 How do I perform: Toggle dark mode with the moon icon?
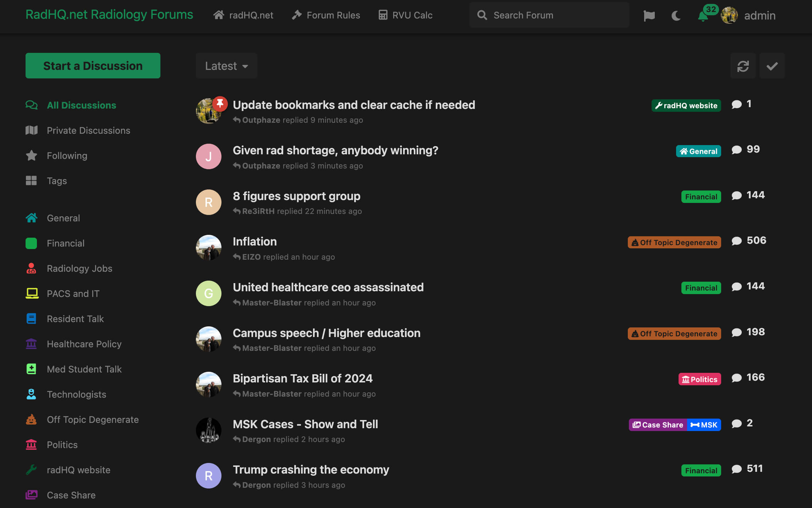pos(675,16)
